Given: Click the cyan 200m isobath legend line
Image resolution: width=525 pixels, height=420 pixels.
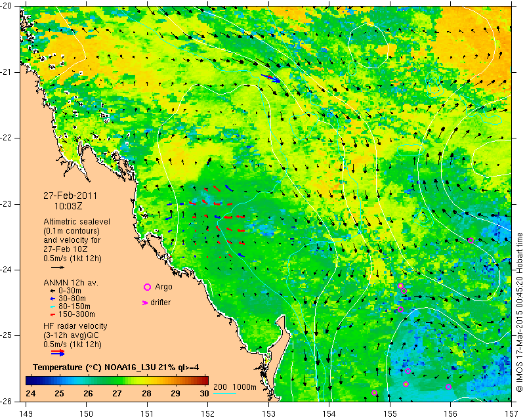Looking at the screenshot, I should [224, 393].
